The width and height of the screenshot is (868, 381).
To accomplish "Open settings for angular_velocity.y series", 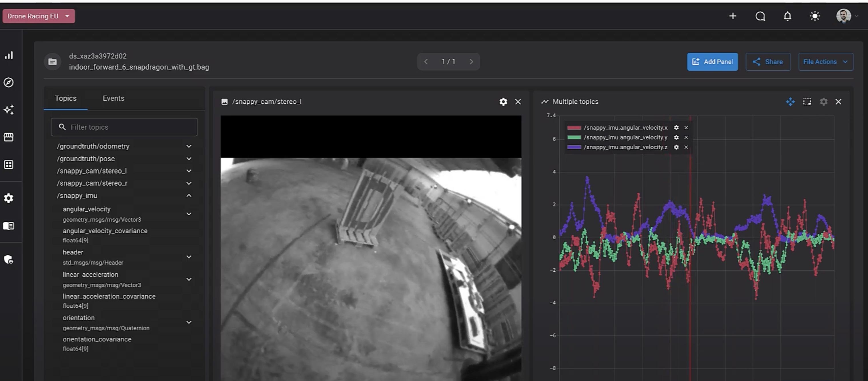I will tap(676, 137).
